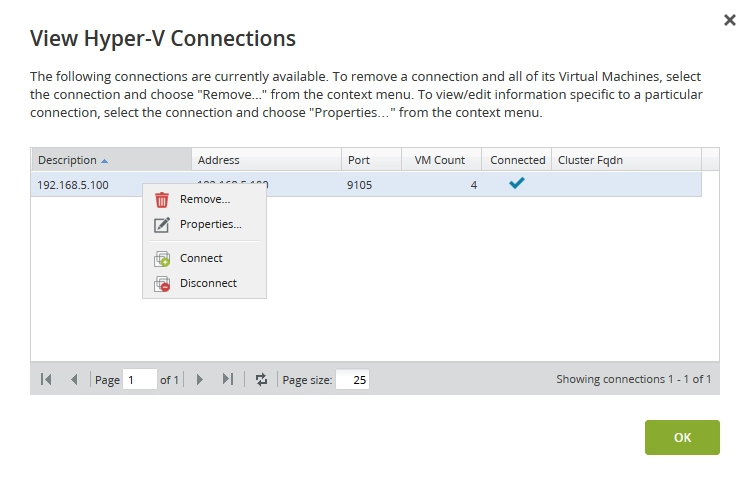
Task: Click the page number input field
Action: pos(140,380)
